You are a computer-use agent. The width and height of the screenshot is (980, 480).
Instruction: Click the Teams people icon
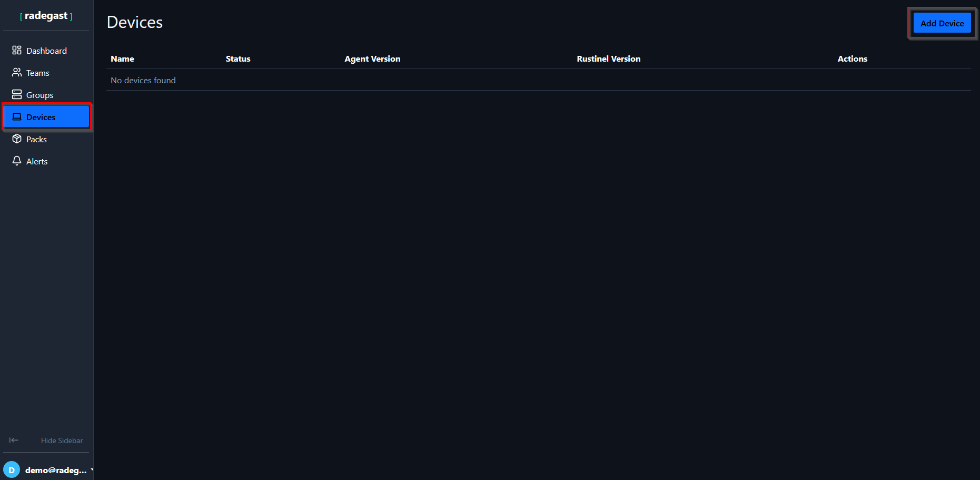(x=17, y=72)
